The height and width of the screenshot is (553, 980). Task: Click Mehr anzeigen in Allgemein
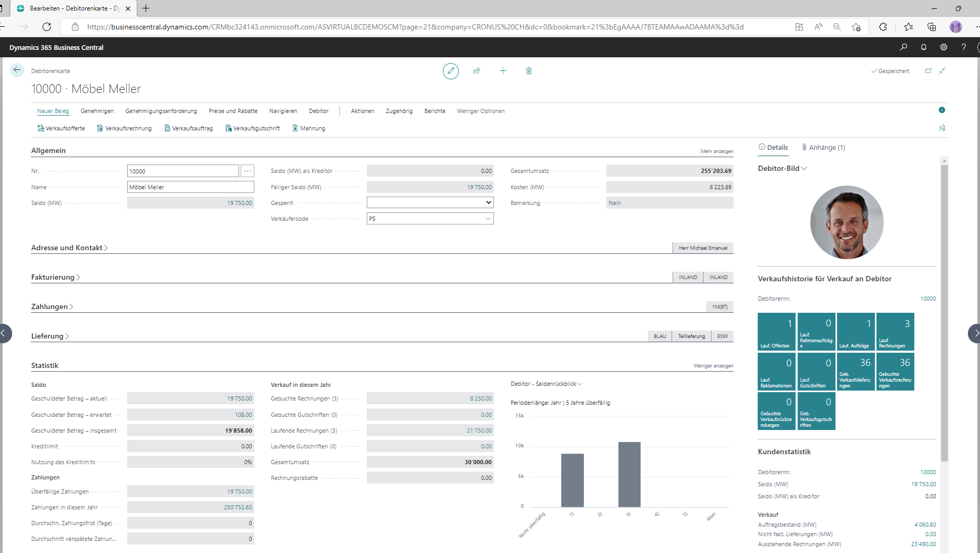pyautogui.click(x=717, y=151)
